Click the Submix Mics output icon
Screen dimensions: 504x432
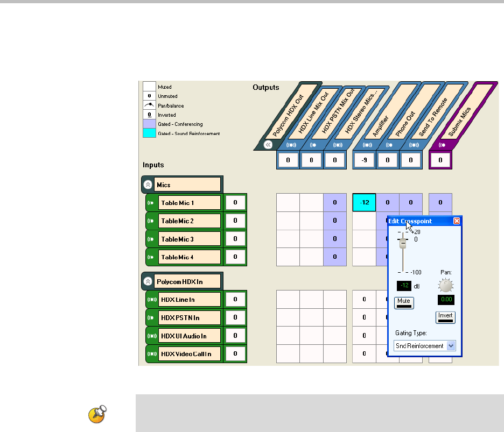443,145
